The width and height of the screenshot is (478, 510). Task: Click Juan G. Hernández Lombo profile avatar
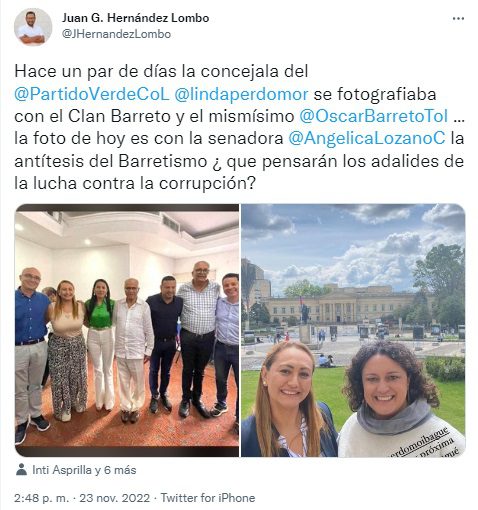[33, 27]
